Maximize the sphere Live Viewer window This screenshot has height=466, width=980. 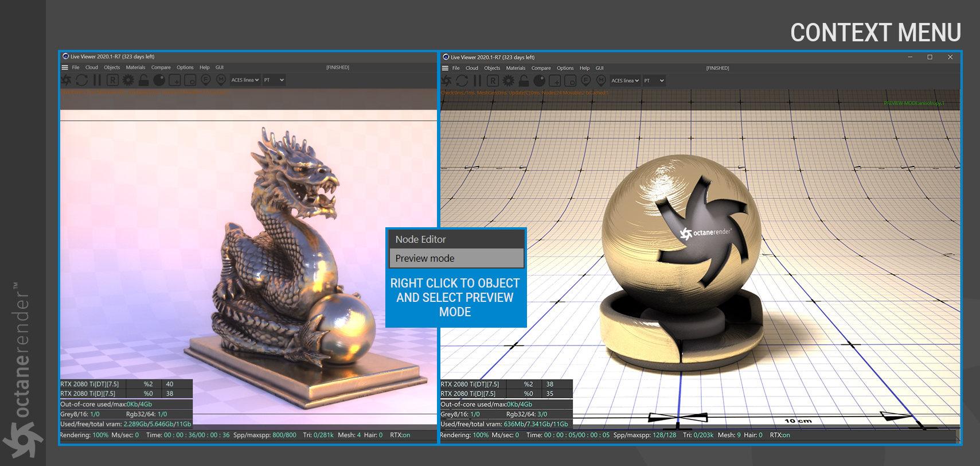pyautogui.click(x=930, y=57)
